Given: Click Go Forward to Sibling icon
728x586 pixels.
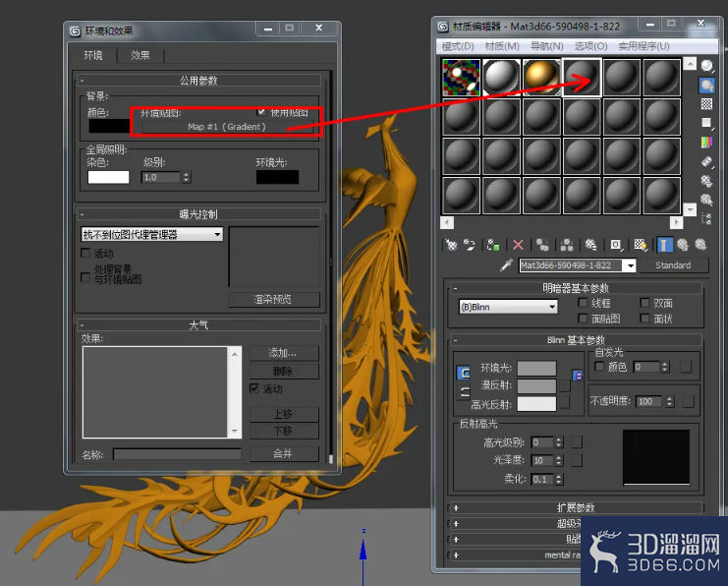Looking at the screenshot, I should click(700, 245).
